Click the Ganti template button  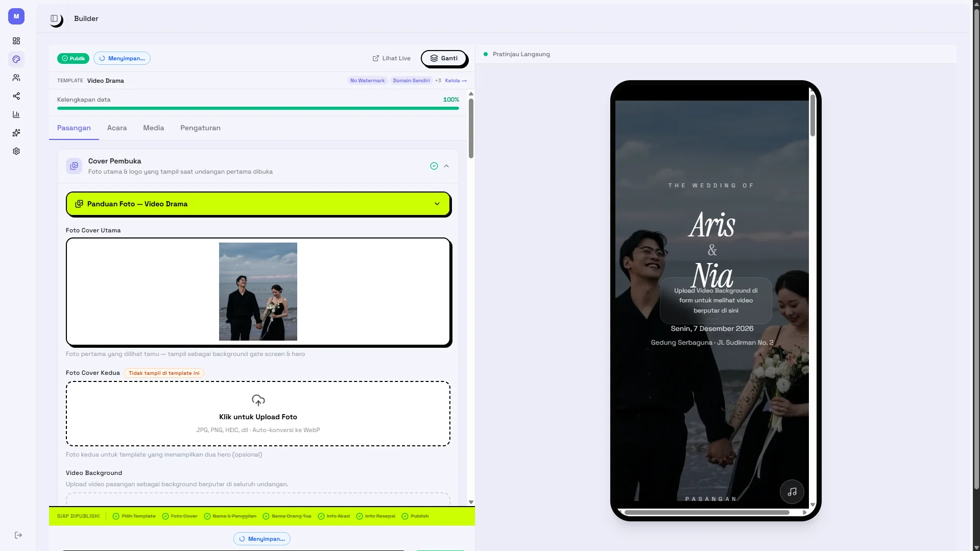(x=444, y=58)
